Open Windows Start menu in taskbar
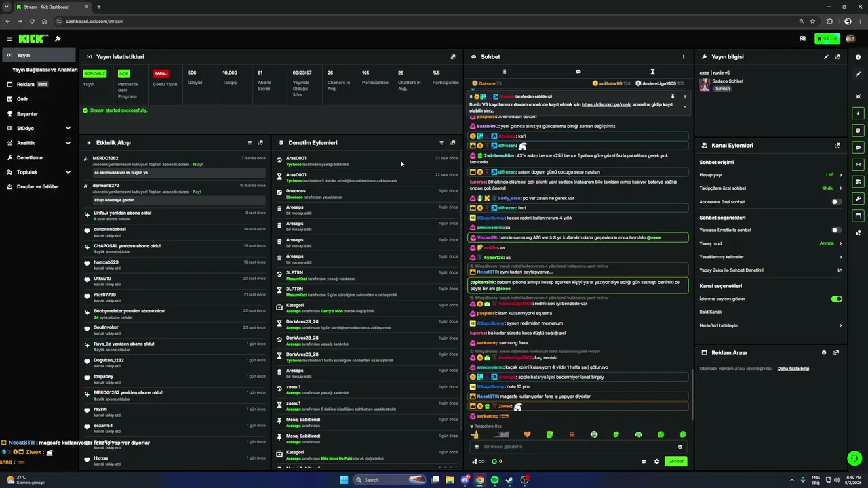Image resolution: width=868 pixels, height=488 pixels. pyautogui.click(x=344, y=480)
